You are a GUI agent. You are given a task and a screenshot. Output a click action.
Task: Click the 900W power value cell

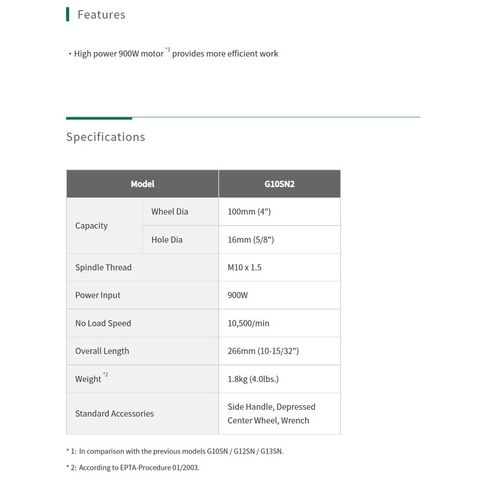(279, 295)
